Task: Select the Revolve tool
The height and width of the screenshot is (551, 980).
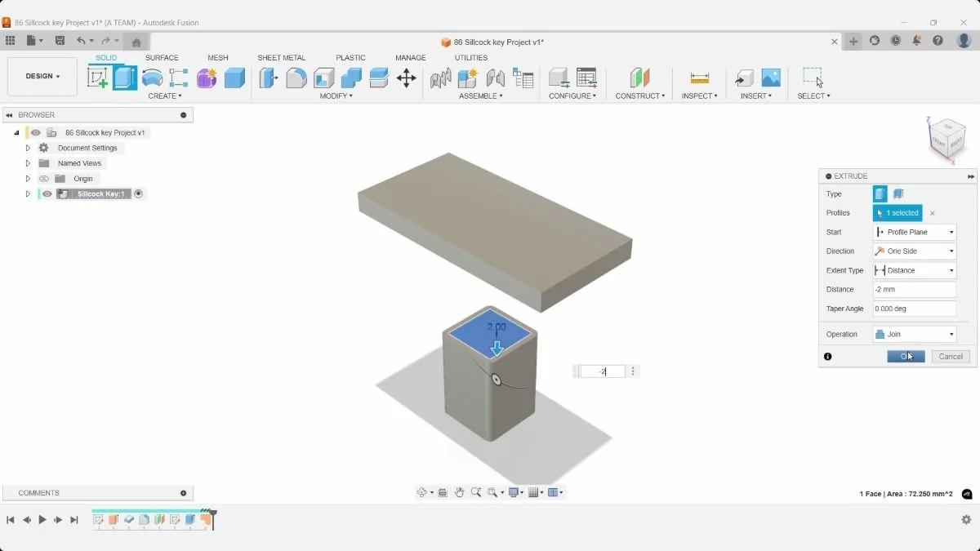Action: click(152, 78)
